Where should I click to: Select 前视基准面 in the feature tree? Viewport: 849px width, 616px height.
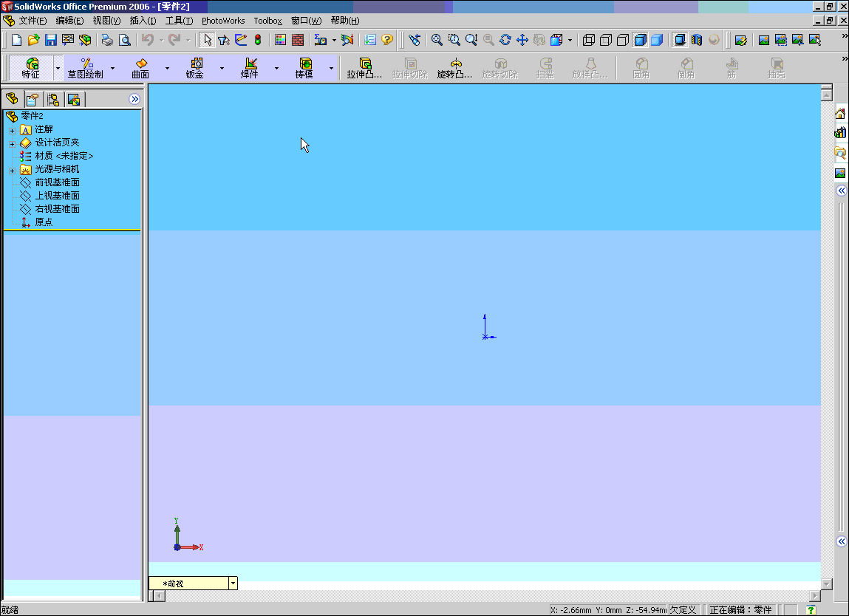pos(57,182)
